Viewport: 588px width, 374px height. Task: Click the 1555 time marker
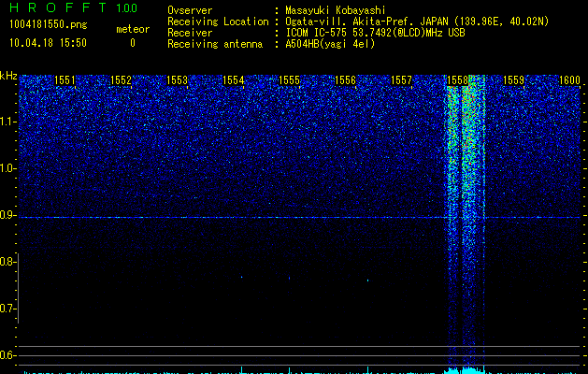pos(290,80)
